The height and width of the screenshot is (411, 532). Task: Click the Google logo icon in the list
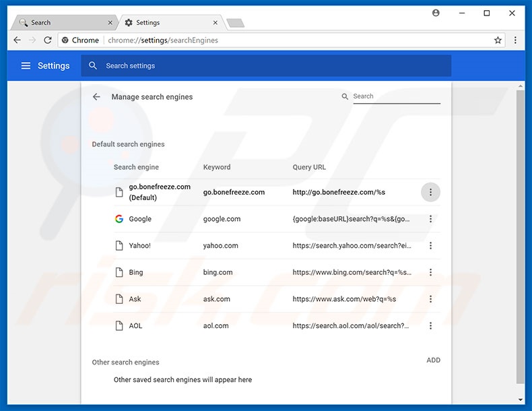click(119, 219)
